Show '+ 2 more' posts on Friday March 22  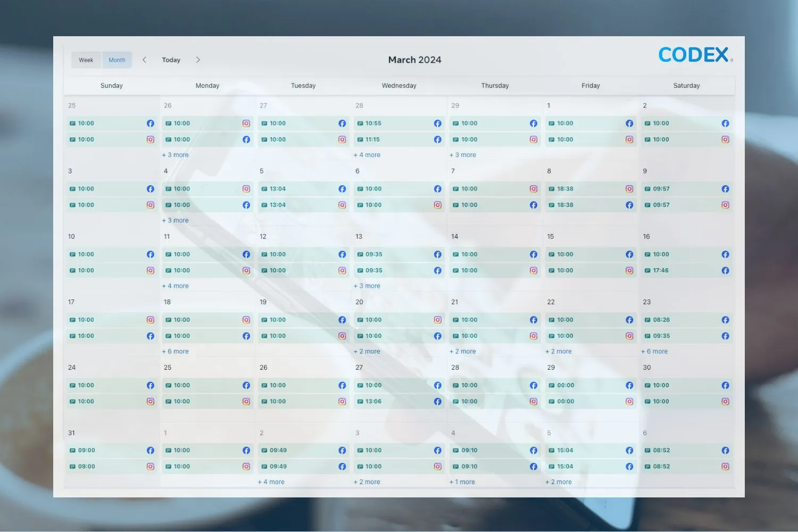pos(559,351)
